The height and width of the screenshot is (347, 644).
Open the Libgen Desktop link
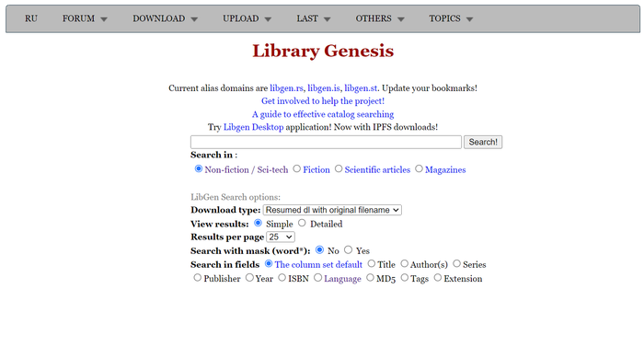pyautogui.click(x=253, y=127)
